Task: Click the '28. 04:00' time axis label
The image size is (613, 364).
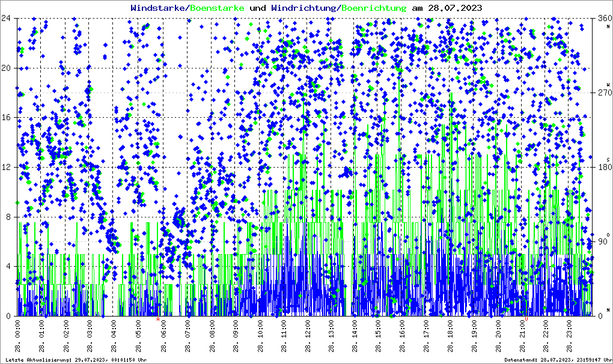Action: click(x=114, y=336)
